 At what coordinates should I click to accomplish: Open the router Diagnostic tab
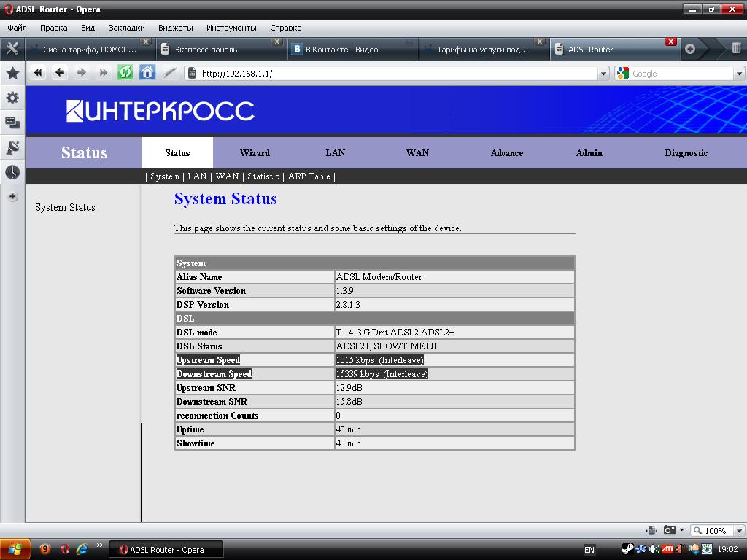click(686, 153)
